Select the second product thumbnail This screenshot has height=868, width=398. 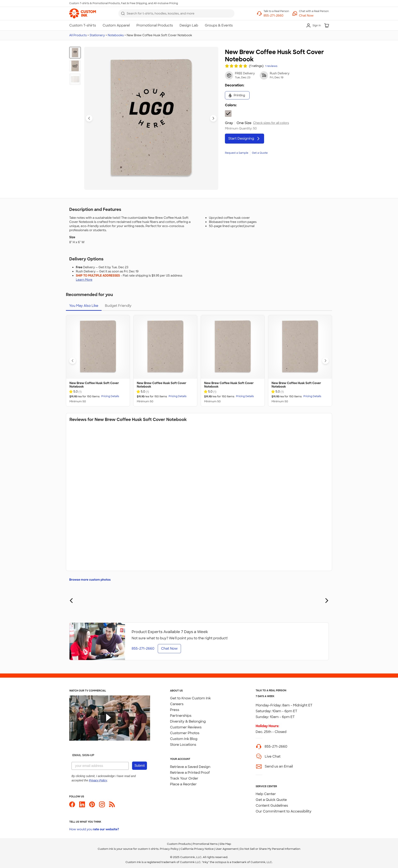point(75,66)
